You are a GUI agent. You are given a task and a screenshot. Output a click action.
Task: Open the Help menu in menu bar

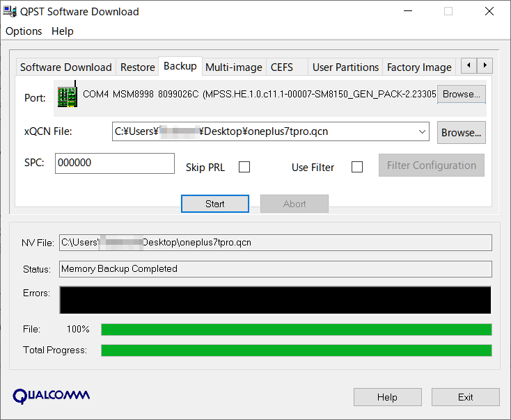point(63,31)
